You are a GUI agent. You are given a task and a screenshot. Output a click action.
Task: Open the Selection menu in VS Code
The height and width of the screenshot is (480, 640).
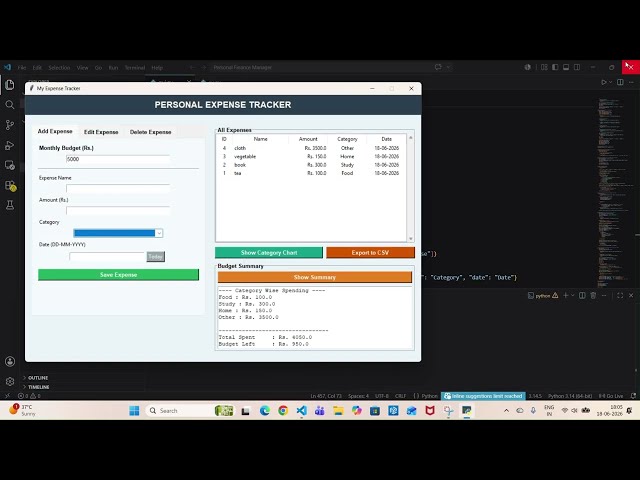point(59,67)
